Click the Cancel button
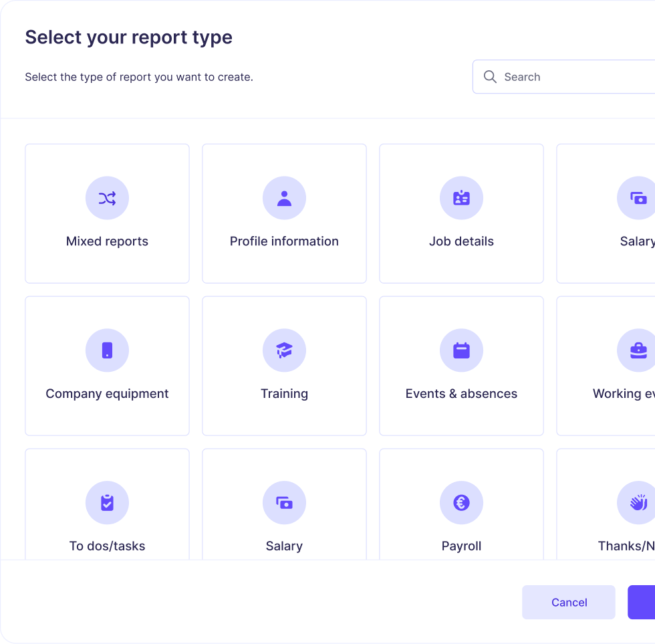This screenshot has height=644, width=655. pyautogui.click(x=568, y=602)
